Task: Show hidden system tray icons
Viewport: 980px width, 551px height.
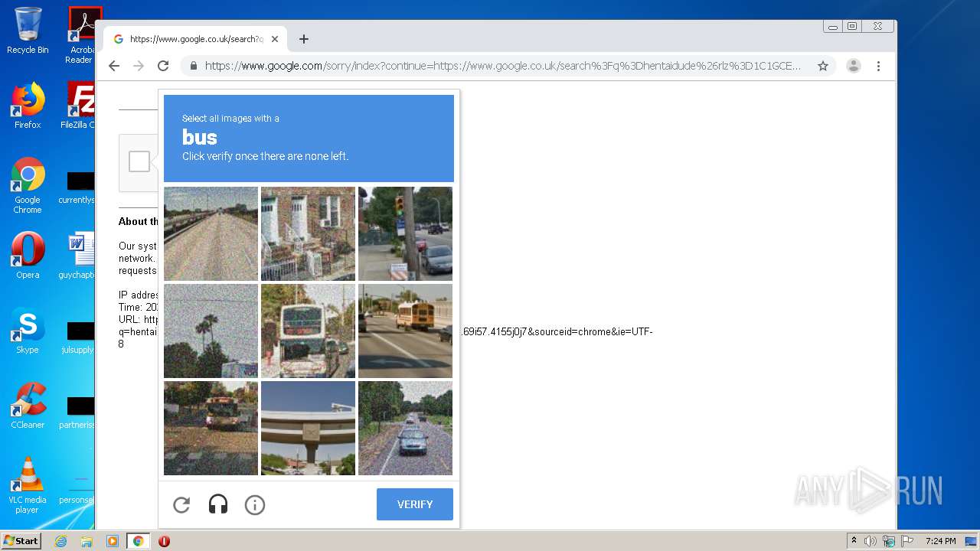Action: [854, 541]
